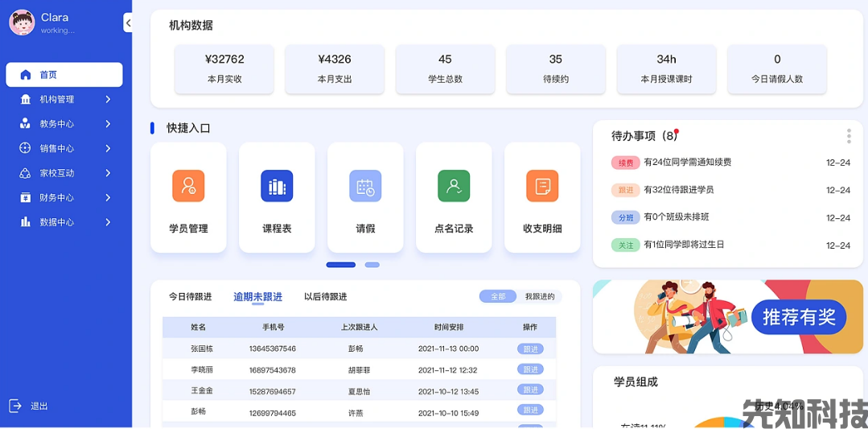Click the logout icon at sidebar bottom
This screenshot has height=429, width=868.
coord(15,406)
